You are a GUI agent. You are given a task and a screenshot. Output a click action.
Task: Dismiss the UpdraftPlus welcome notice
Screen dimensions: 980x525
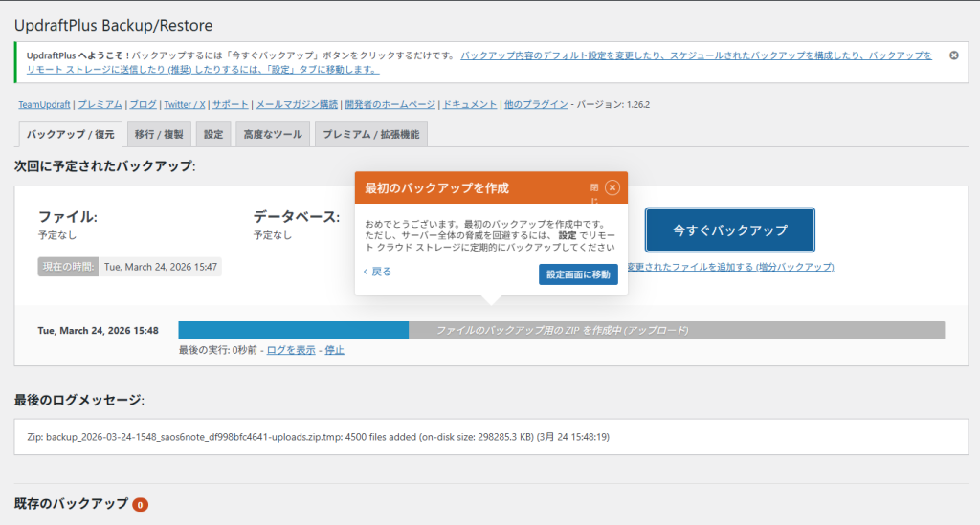pyautogui.click(x=953, y=55)
